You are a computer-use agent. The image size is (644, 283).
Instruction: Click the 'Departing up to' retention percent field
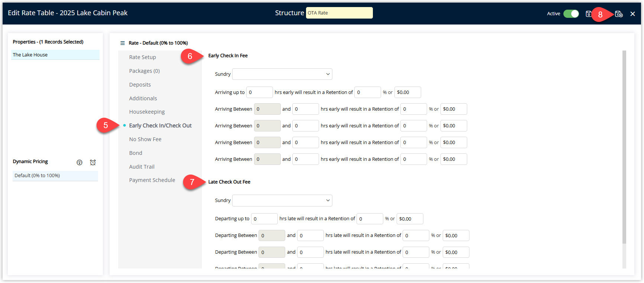click(x=370, y=219)
